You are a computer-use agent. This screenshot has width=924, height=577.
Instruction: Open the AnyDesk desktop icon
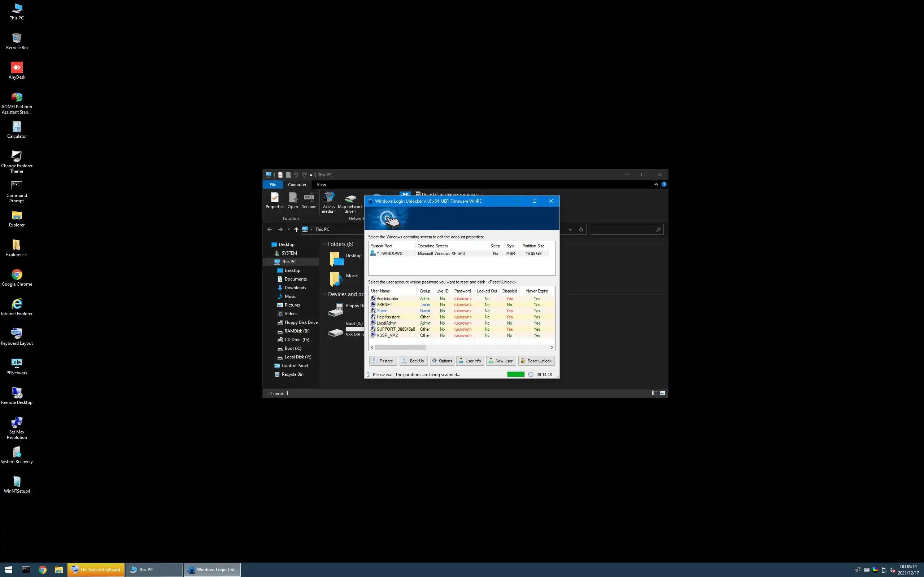tap(17, 68)
